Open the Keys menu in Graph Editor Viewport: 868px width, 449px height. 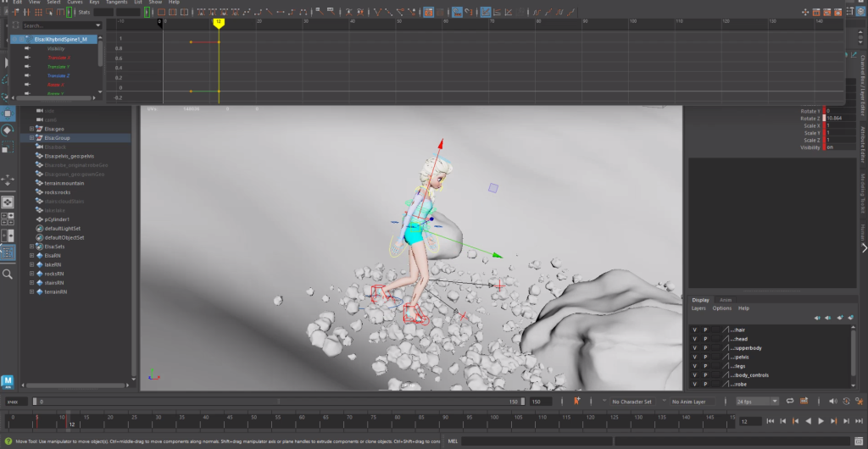(x=94, y=3)
